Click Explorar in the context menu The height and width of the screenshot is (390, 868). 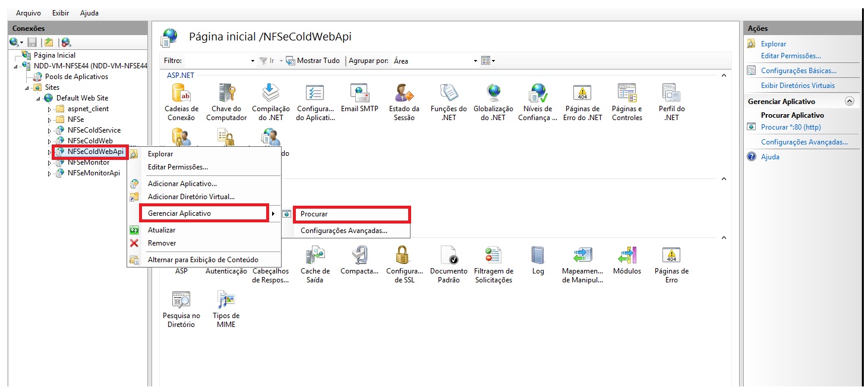point(204,154)
